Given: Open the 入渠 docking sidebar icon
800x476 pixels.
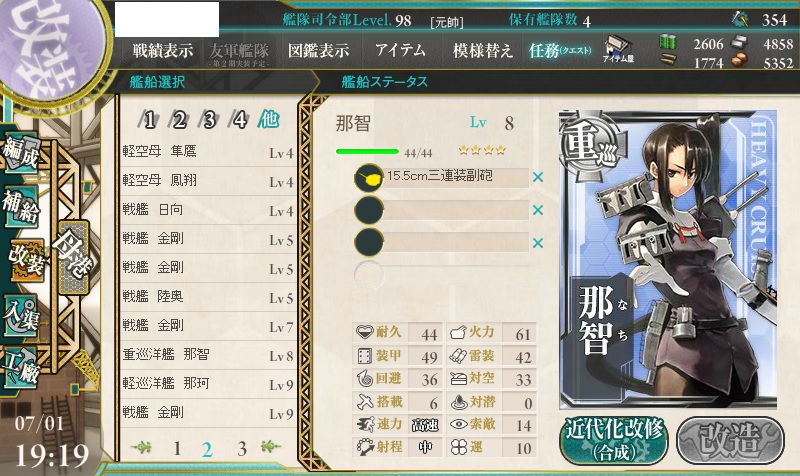Looking at the screenshot, I should (x=21, y=316).
